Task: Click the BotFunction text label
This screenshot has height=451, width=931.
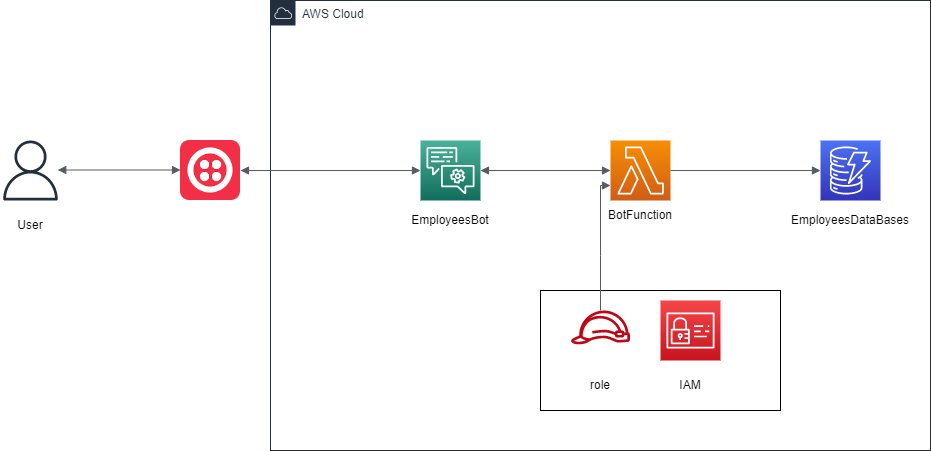Action: pos(640,215)
